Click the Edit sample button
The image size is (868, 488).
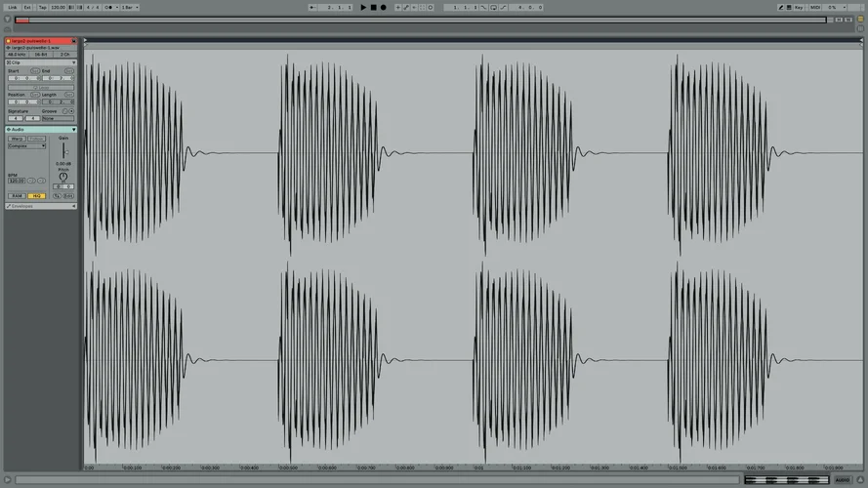tap(68, 196)
